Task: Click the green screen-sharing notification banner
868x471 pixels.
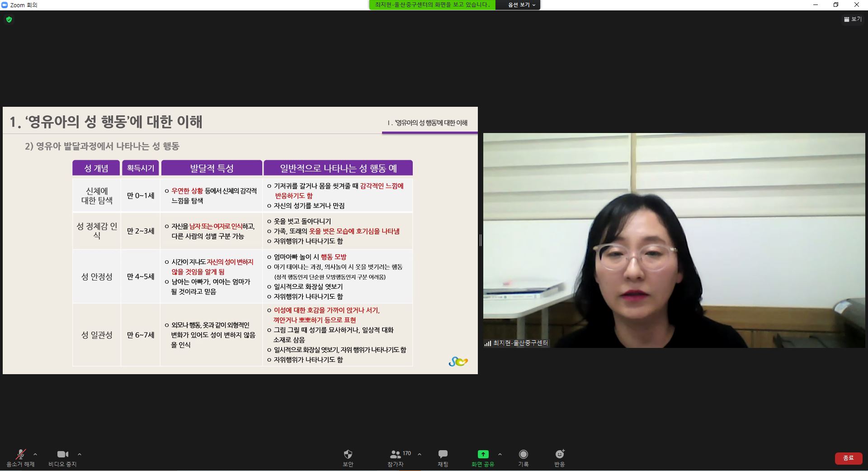Action: [x=432, y=5]
